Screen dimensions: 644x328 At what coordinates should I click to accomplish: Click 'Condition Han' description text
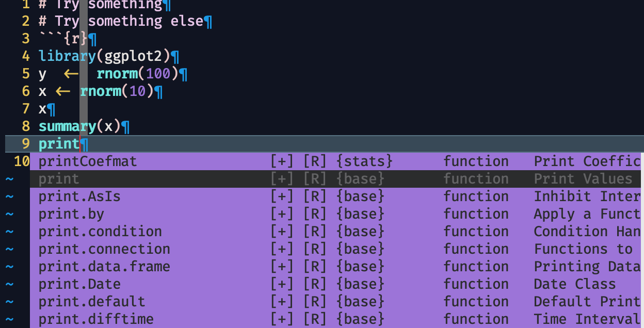pyautogui.click(x=587, y=232)
